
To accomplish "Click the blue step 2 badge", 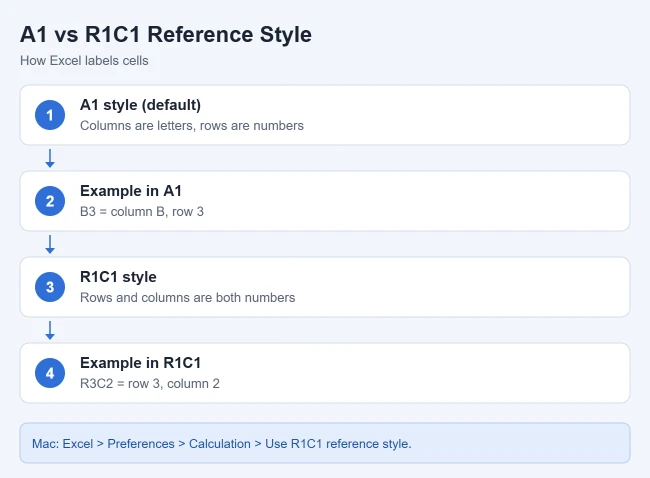I will [50, 201].
